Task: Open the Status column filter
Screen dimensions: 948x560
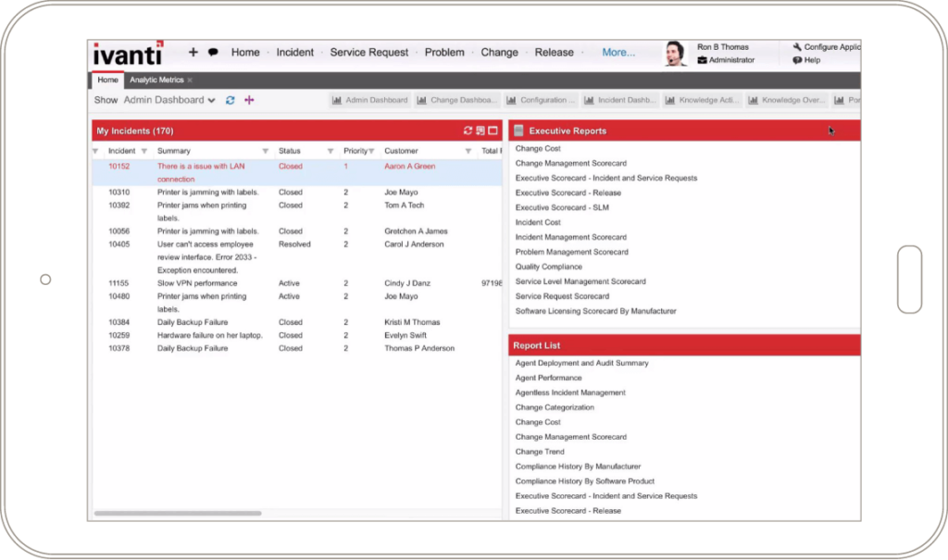Action: 331,151
